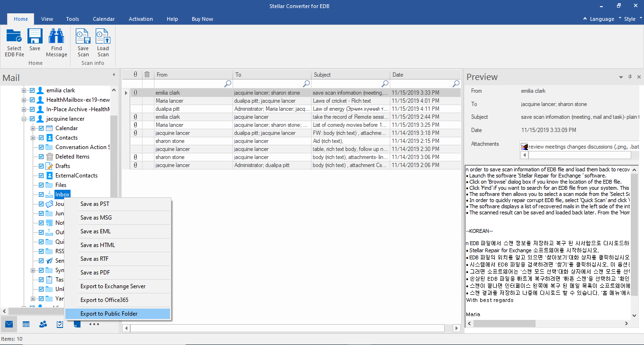
Task: Switch to Contacts view icon at bottom
Action: (x=43, y=324)
